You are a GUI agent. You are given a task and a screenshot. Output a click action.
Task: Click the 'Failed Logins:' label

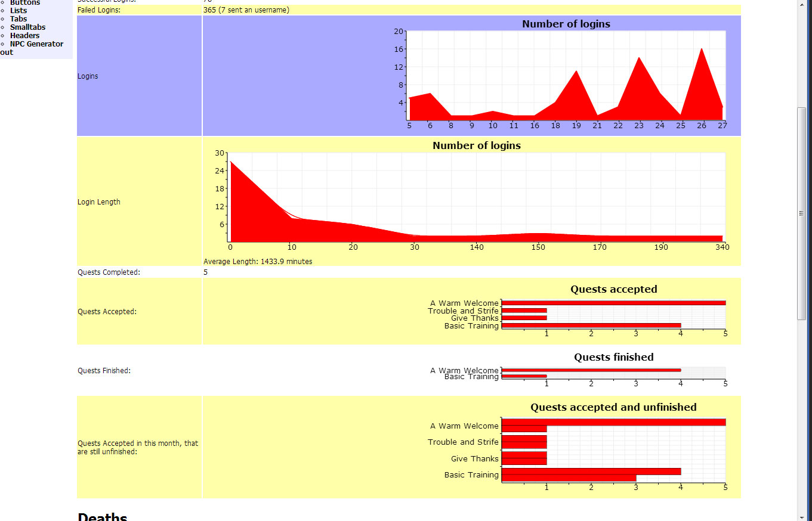tap(99, 10)
